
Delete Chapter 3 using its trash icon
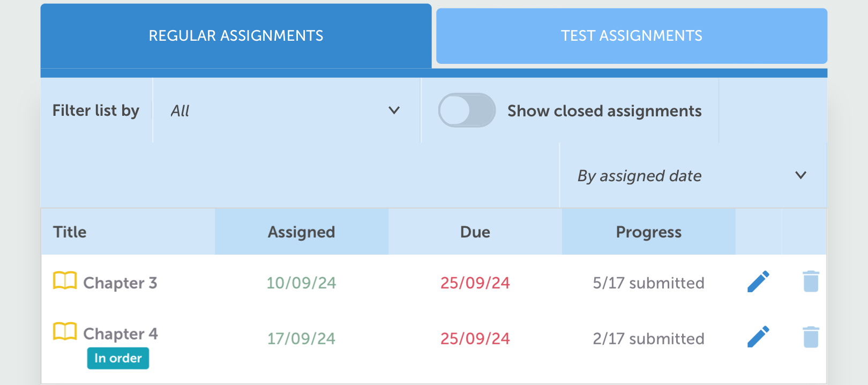[x=811, y=282]
